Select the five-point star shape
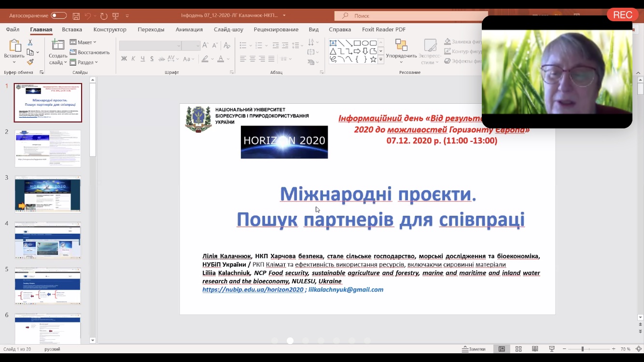Screen dimensions: 644x362 373,59
